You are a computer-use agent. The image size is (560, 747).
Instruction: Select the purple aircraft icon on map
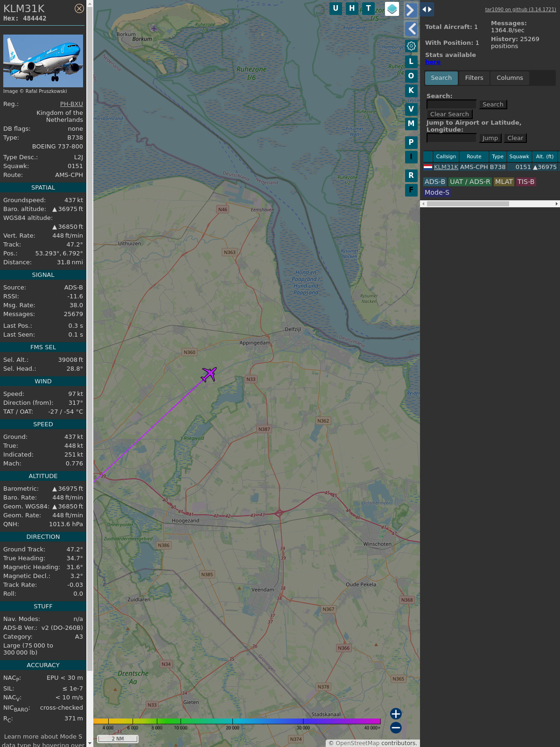209,374
